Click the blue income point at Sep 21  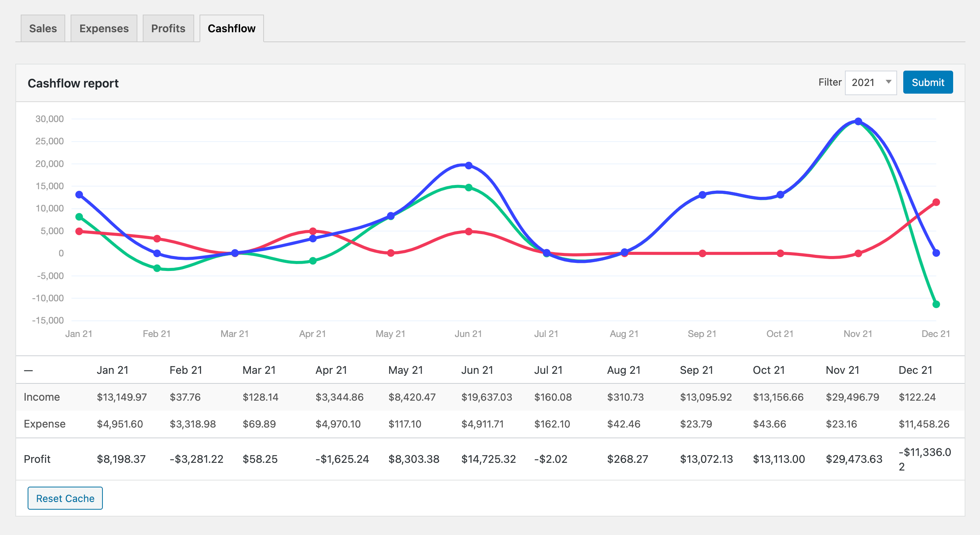(x=702, y=195)
